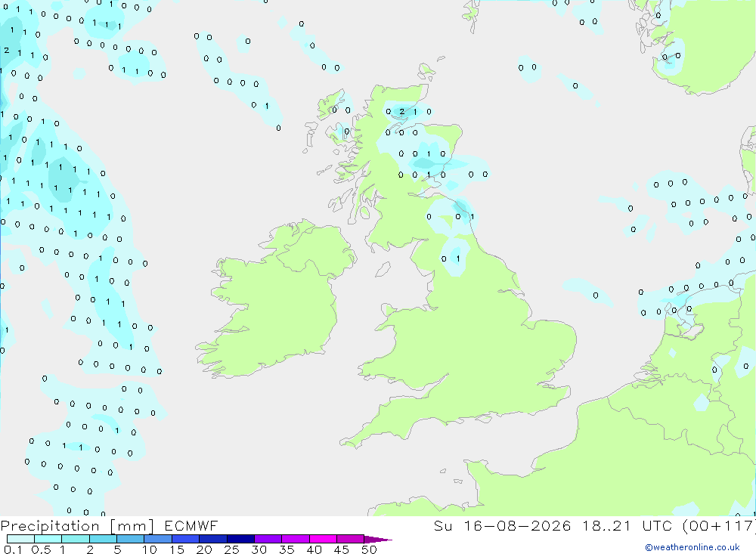Image resolution: width=756 pixels, height=554 pixels.
Task: Click the 2–5 mm legend color segment
Action: point(103,539)
